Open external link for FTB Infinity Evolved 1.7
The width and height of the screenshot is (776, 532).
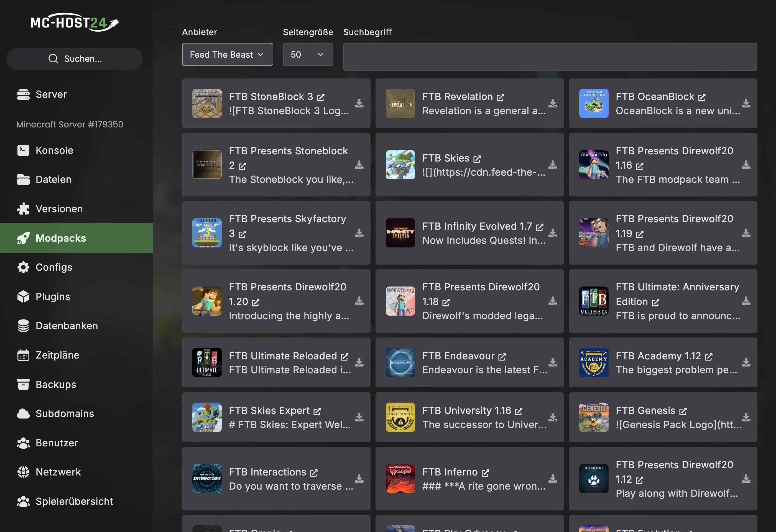(540, 227)
